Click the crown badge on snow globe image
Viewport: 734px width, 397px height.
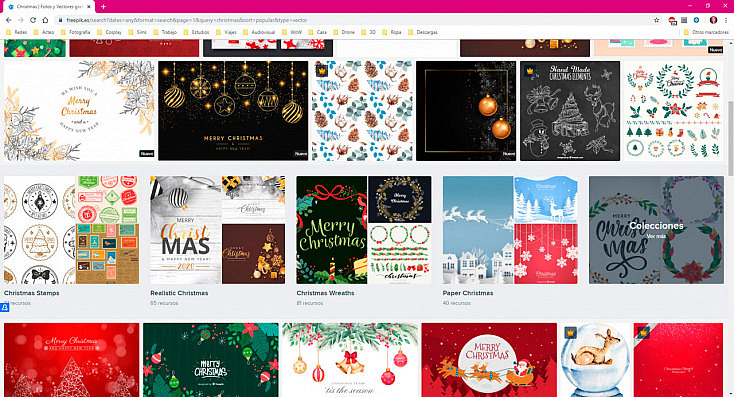(570, 332)
